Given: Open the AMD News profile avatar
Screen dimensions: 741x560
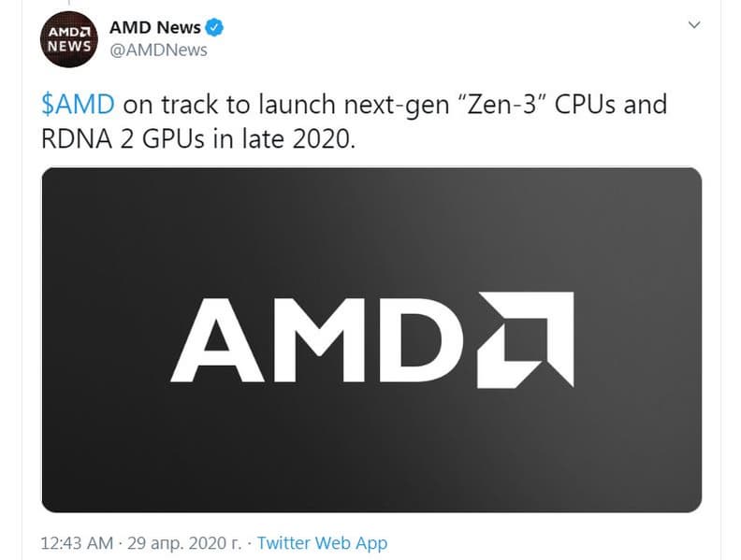Looking at the screenshot, I should point(68,39).
